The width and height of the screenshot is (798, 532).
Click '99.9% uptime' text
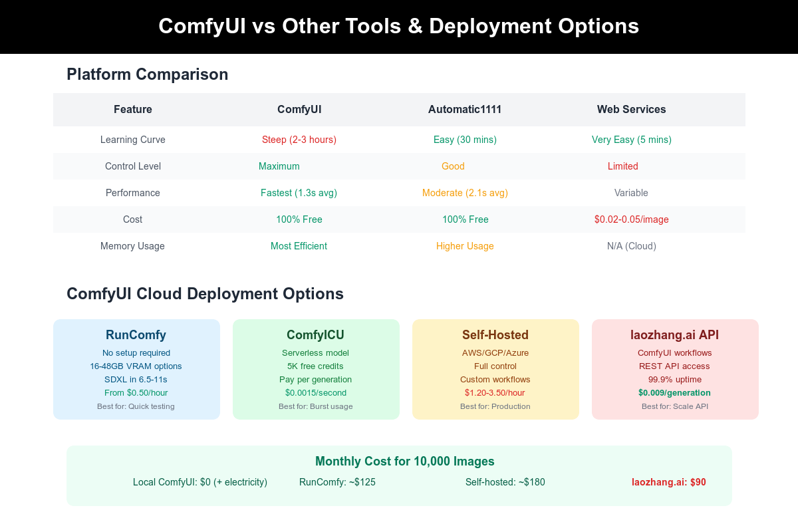click(675, 380)
